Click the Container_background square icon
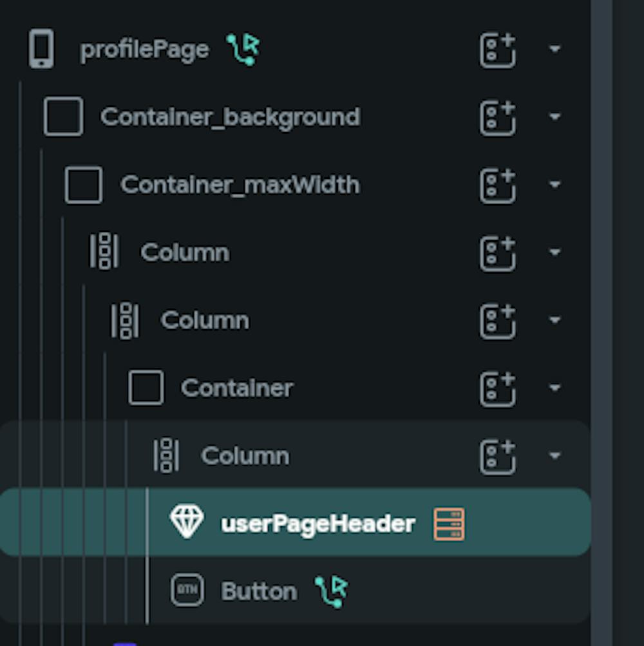Viewport: 644px width, 646px height. tap(63, 117)
